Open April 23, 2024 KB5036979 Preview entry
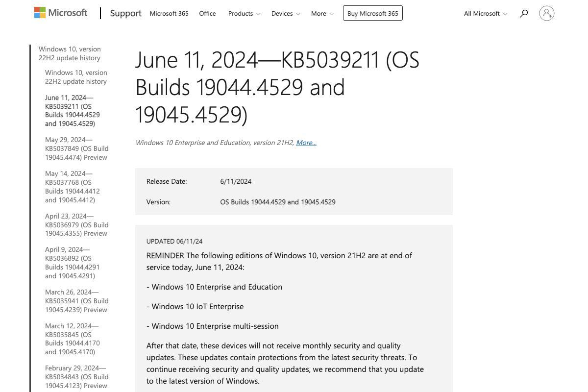This screenshot has height=392, width=588. point(77,224)
